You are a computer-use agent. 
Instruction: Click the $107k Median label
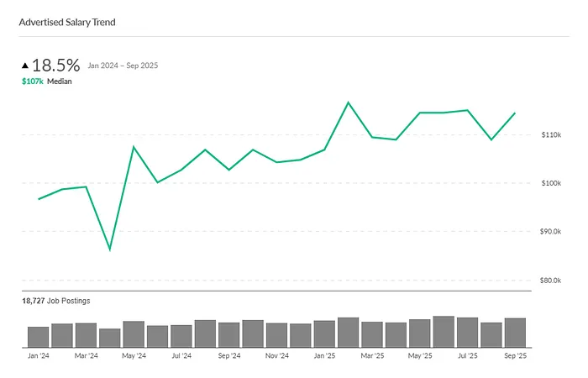tap(47, 82)
